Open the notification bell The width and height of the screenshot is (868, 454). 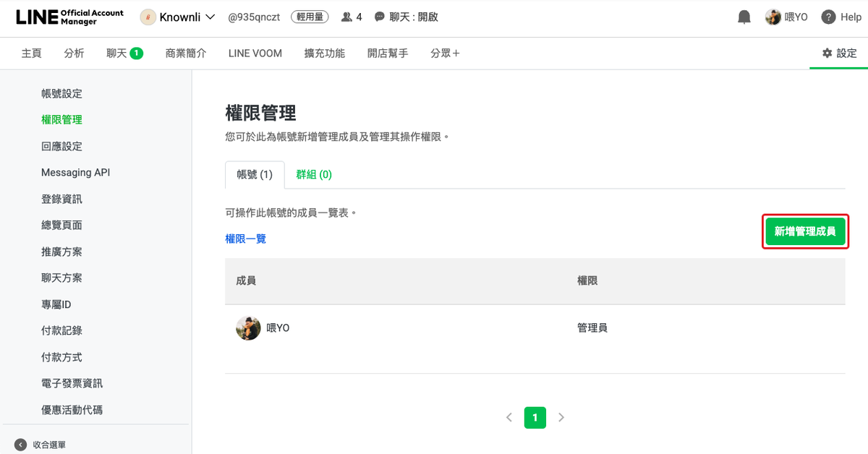(744, 17)
